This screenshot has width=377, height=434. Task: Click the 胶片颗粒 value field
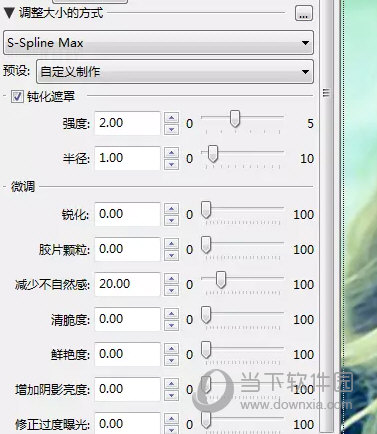[127, 249]
